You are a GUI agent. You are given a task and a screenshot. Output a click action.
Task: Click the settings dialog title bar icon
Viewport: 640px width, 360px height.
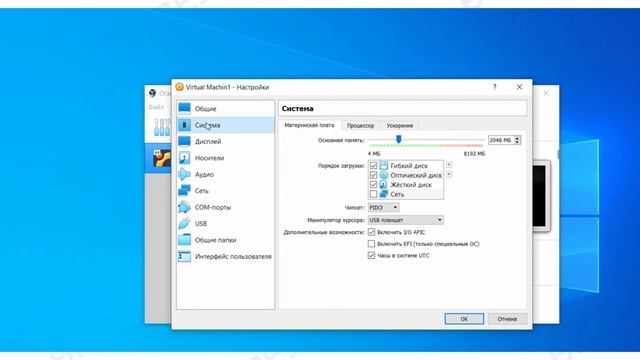(179, 87)
